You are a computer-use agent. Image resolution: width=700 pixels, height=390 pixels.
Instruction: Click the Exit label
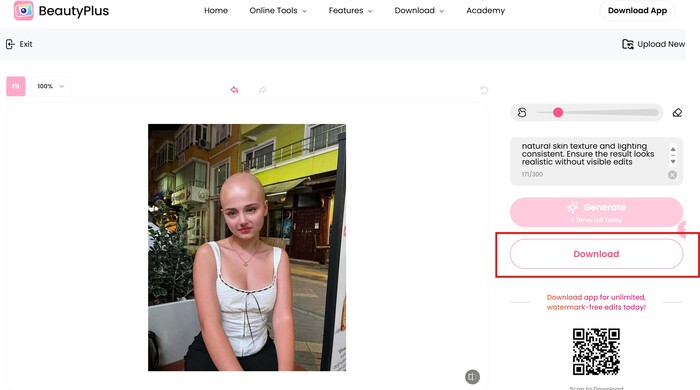click(x=26, y=44)
